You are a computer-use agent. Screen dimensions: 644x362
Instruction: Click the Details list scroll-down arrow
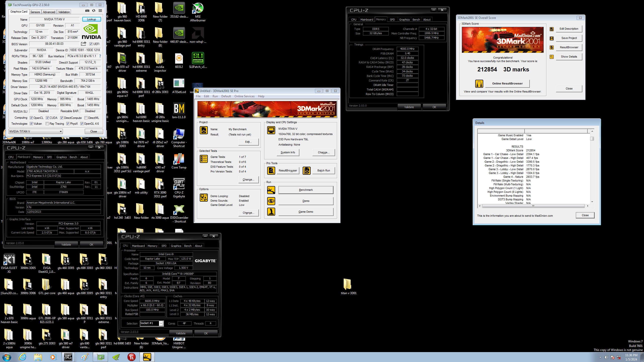[592, 202]
